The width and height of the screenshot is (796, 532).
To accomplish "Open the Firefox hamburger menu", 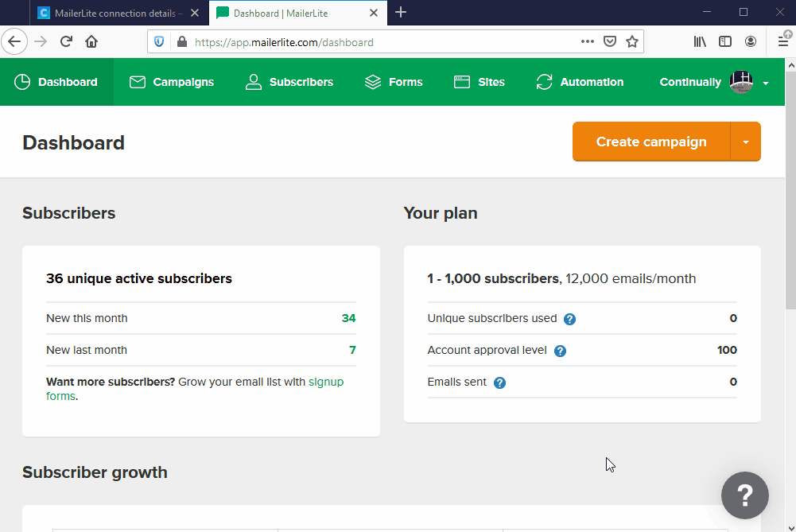I will 783,41.
